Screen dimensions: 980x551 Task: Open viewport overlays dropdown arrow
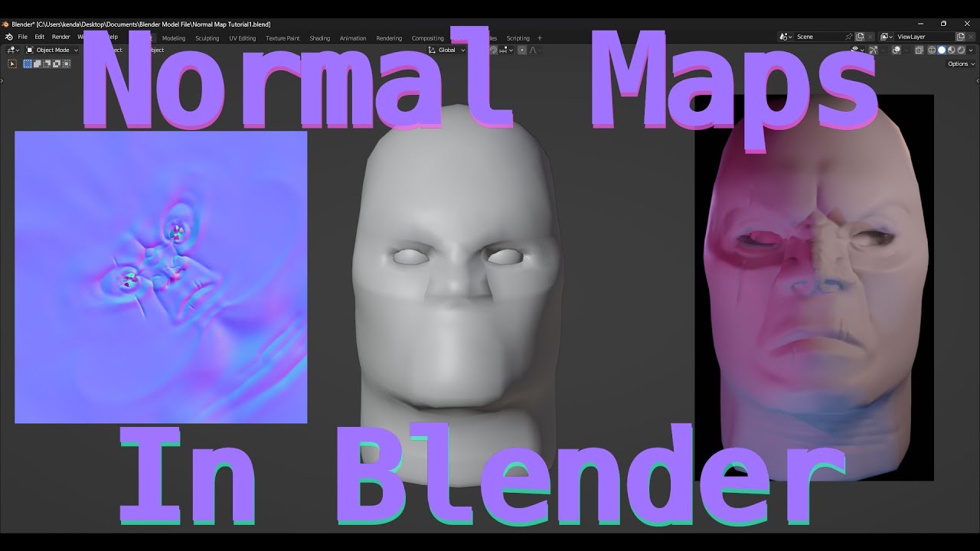(x=906, y=50)
